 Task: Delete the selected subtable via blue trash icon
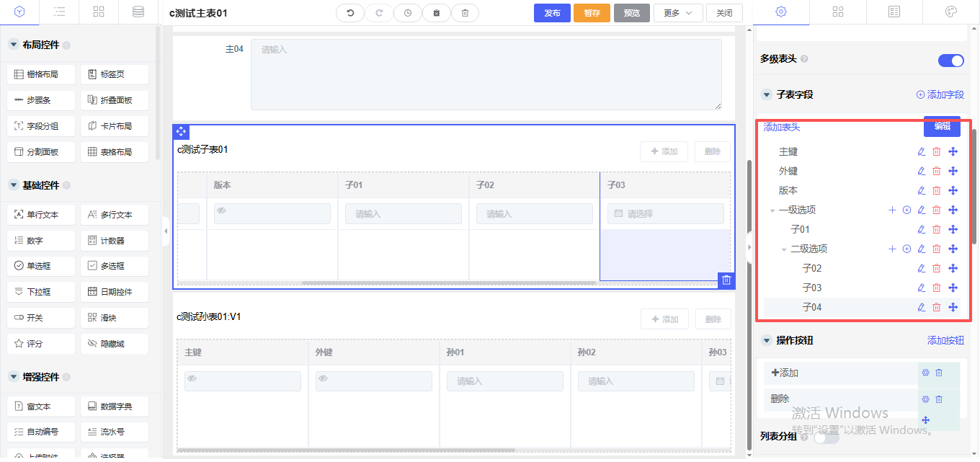(x=726, y=280)
